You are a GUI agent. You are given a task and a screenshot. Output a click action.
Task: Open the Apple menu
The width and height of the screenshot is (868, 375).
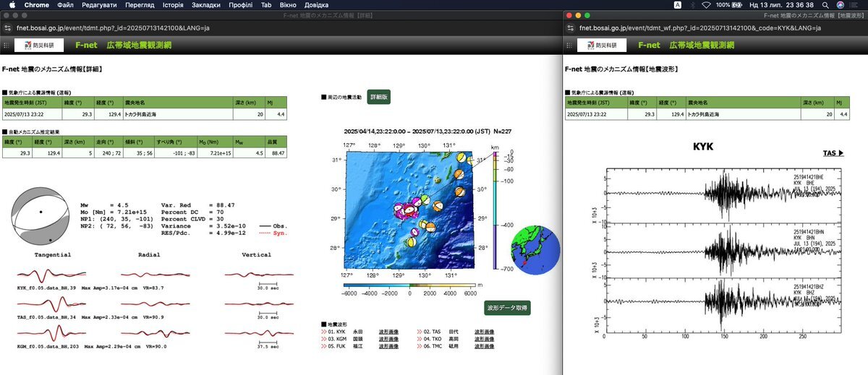tap(12, 5)
